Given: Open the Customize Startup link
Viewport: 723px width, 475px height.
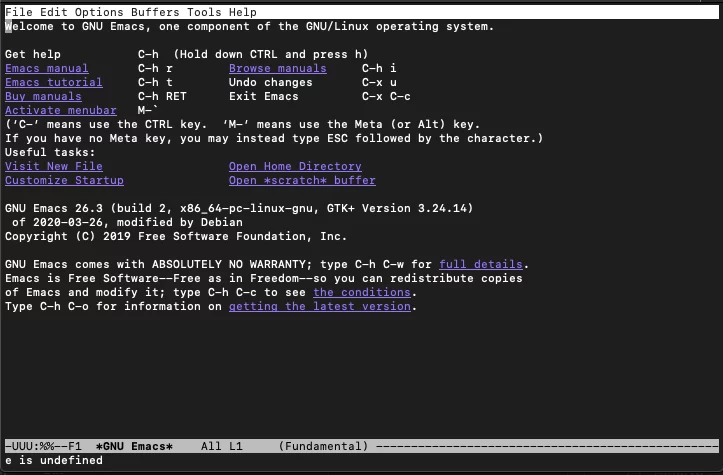Looking at the screenshot, I should (64, 180).
